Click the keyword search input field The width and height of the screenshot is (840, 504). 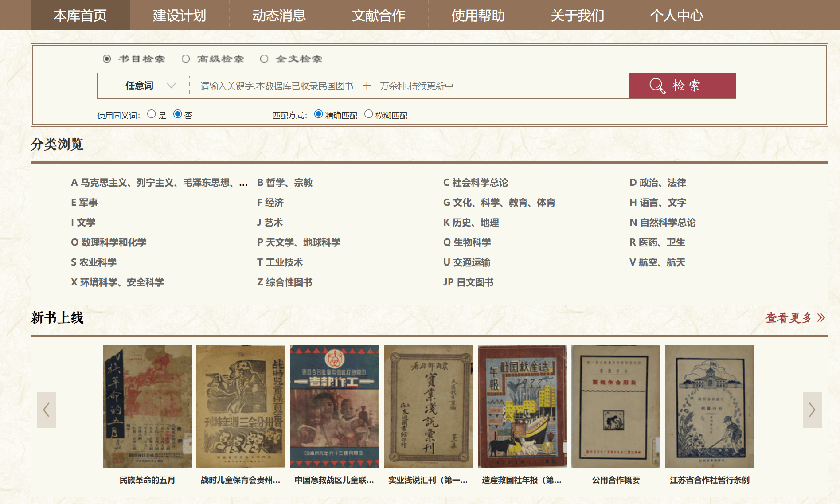(x=409, y=86)
